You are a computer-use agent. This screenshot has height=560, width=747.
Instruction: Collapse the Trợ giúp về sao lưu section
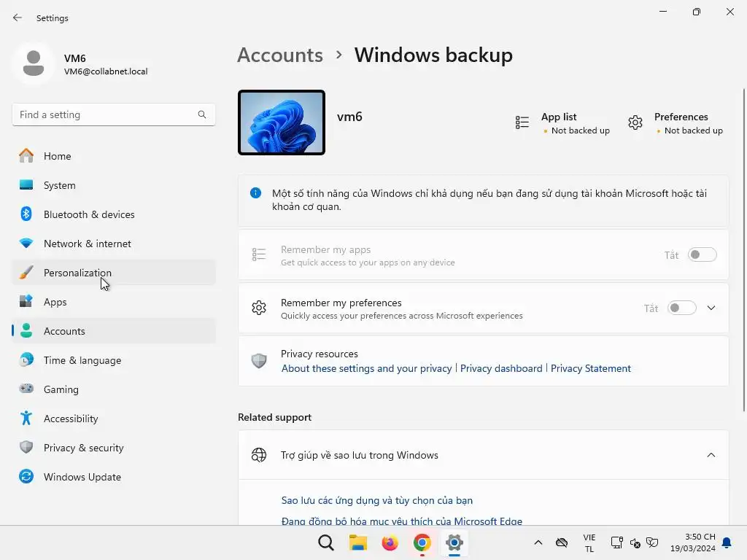[711, 455]
